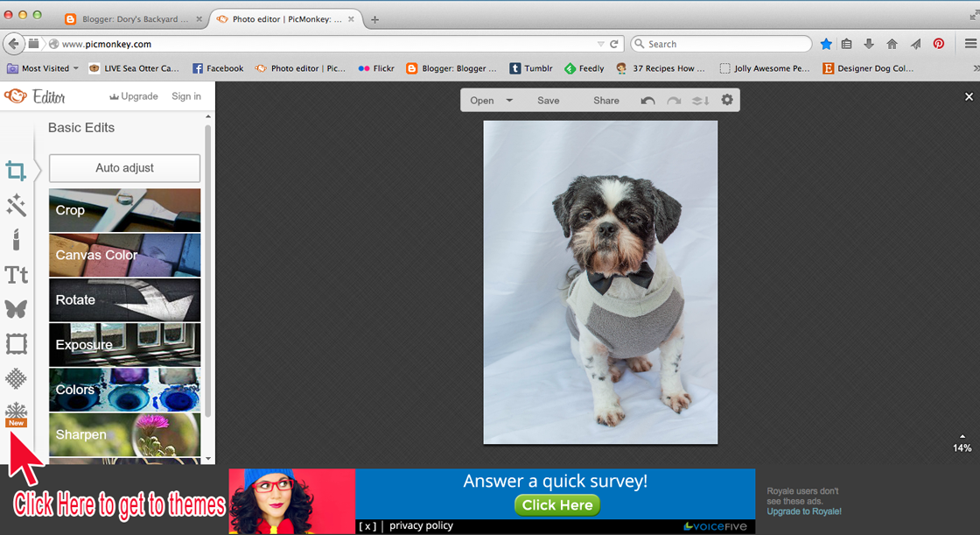The image size is (980, 535).
Task: Open Flickr bookmark
Action: click(376, 68)
